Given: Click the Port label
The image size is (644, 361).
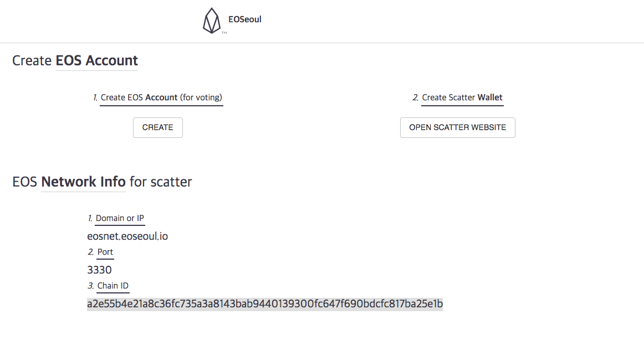Looking at the screenshot, I should (x=105, y=252).
